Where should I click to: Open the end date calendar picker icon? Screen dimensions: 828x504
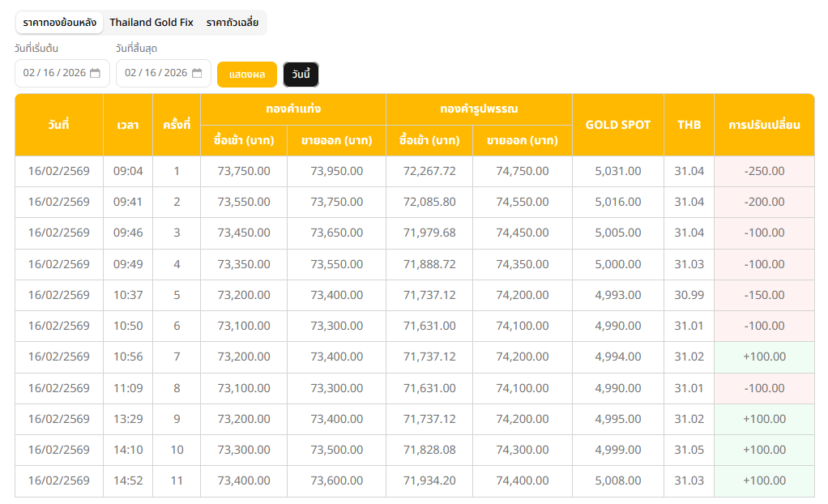[x=197, y=73]
